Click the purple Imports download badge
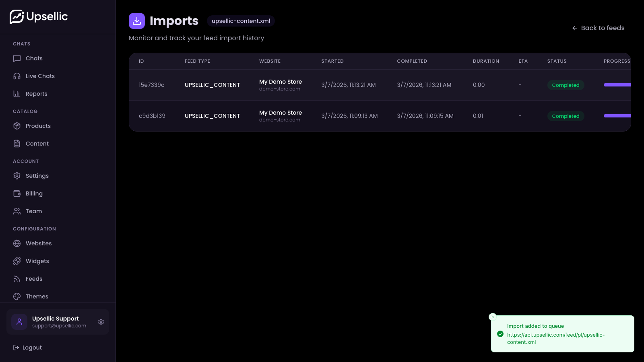Image resolution: width=644 pixels, height=362 pixels. click(137, 21)
